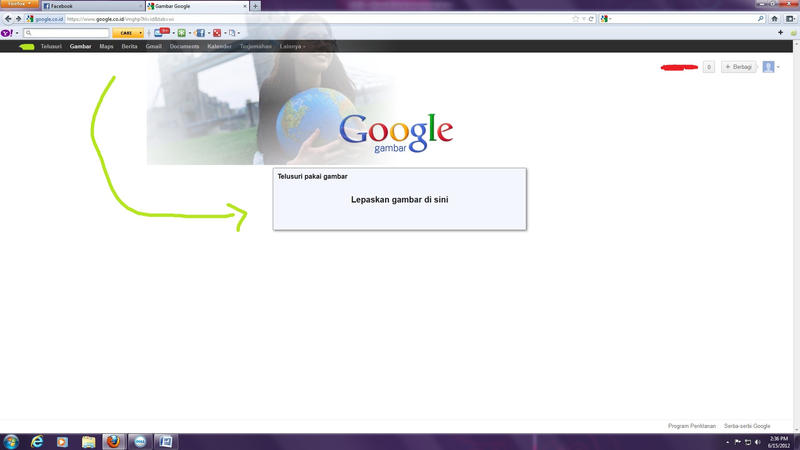Open Internet Explorer from the taskbar
The image size is (800, 450).
click(38, 441)
